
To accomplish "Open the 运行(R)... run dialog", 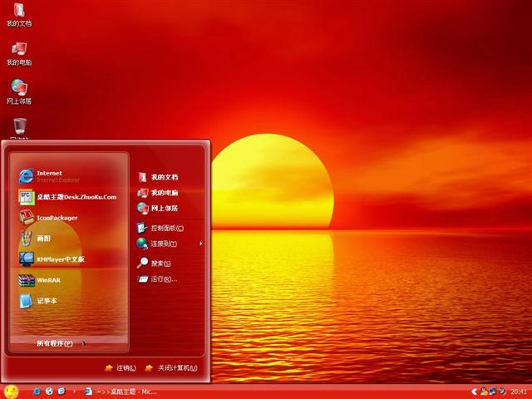I will pyautogui.click(x=157, y=279).
